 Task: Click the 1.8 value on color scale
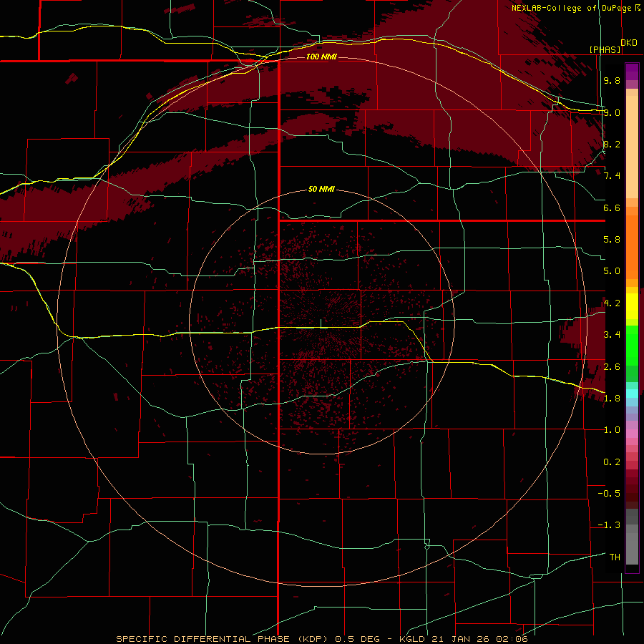click(x=612, y=399)
